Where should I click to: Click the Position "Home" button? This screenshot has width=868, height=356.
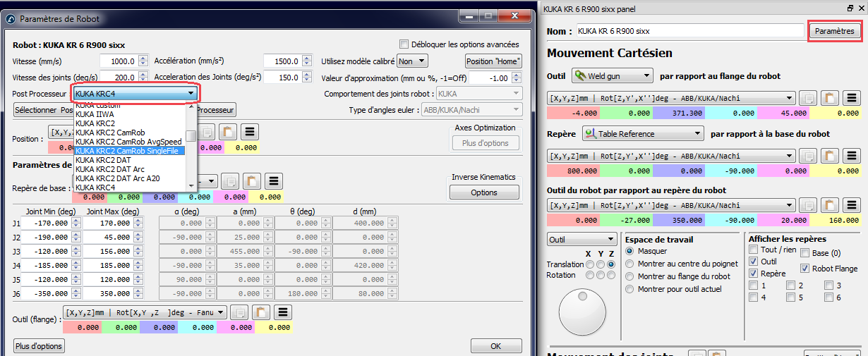493,61
